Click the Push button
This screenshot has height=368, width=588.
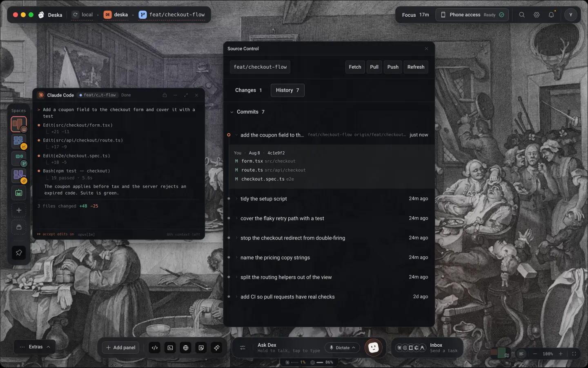(x=393, y=67)
